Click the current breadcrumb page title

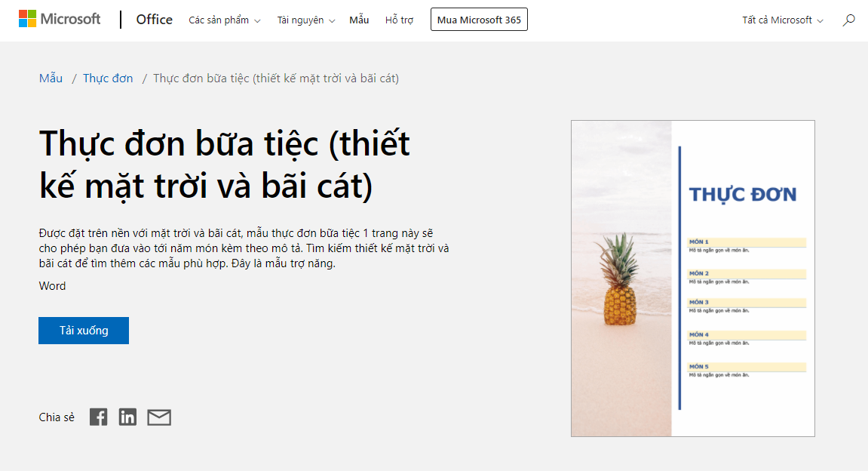click(x=275, y=78)
